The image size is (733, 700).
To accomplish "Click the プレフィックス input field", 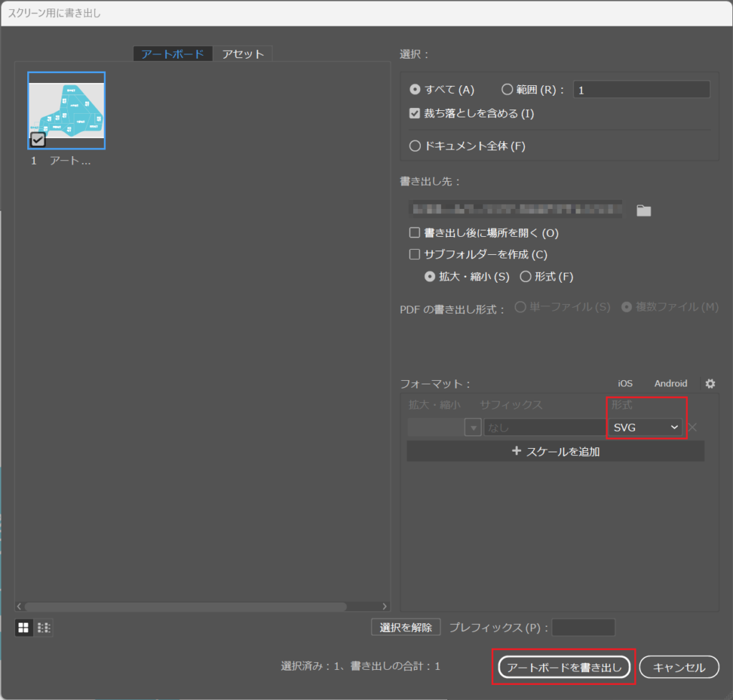I will point(583,627).
